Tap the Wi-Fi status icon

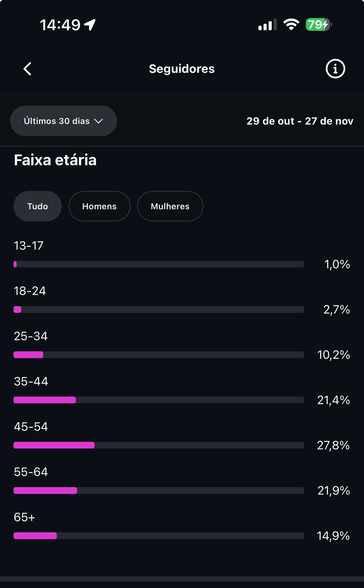click(291, 25)
